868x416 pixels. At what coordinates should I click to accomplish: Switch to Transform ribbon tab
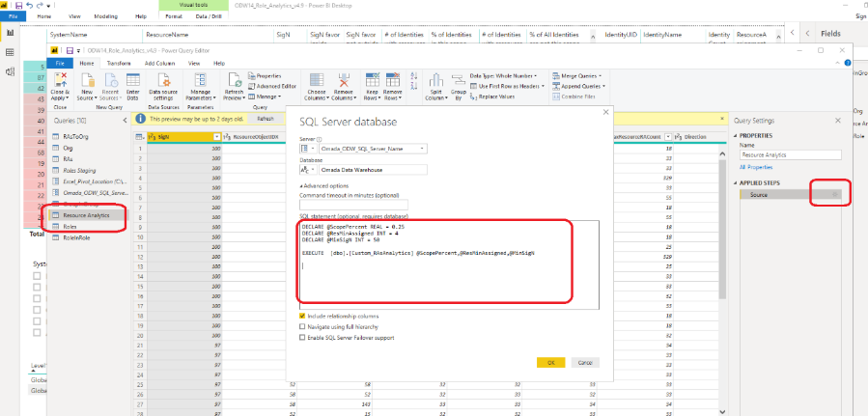tap(119, 64)
